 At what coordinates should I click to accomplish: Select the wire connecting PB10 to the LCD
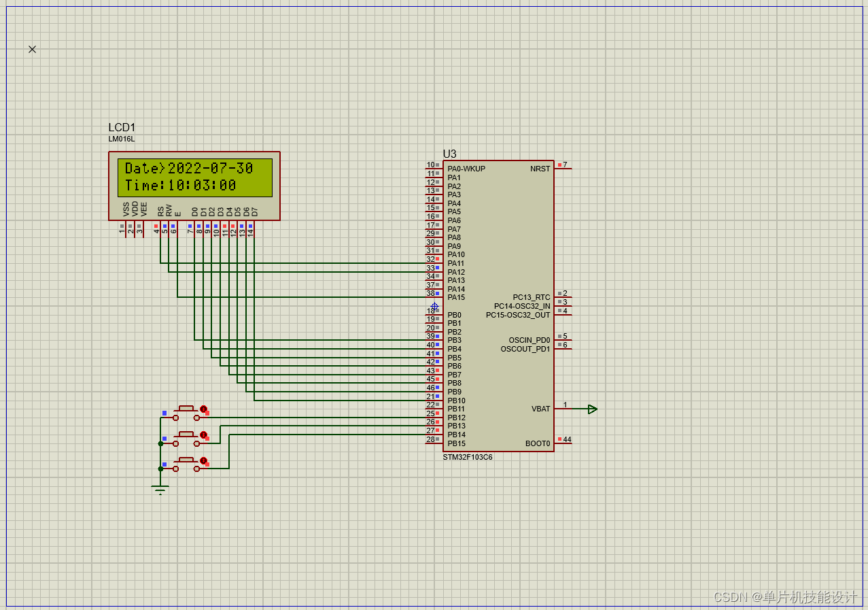340,401
